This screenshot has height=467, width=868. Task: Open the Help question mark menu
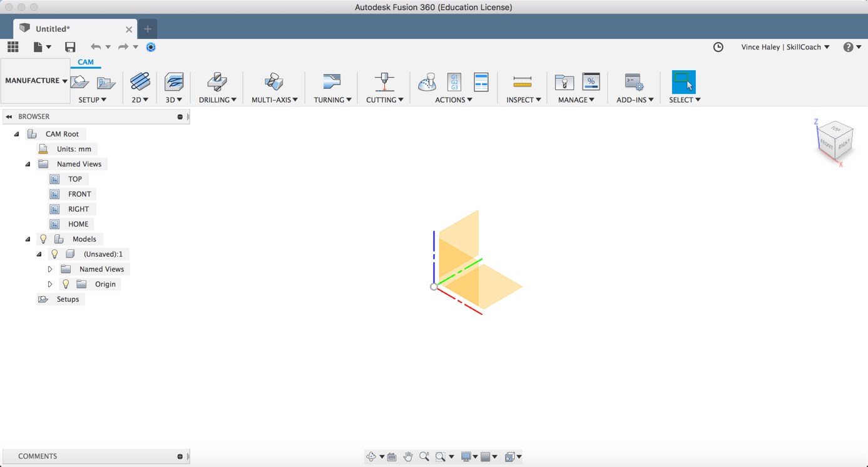[852, 47]
